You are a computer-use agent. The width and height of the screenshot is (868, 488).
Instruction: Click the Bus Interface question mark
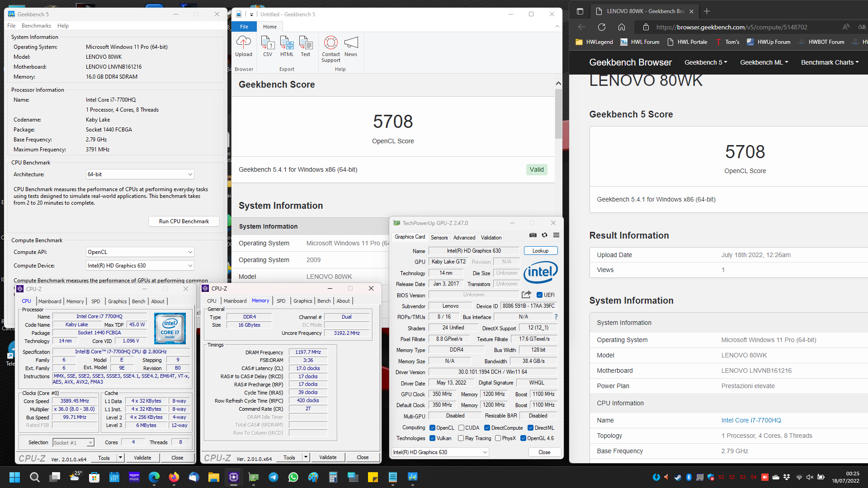pyautogui.click(x=556, y=317)
